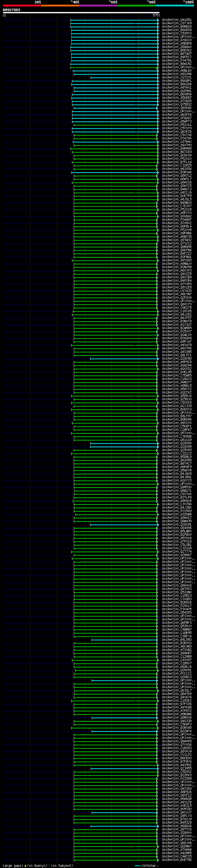Select hit UniRef100_B3RS46
The height and width of the screenshot is (868, 197).
click(x=176, y=172)
